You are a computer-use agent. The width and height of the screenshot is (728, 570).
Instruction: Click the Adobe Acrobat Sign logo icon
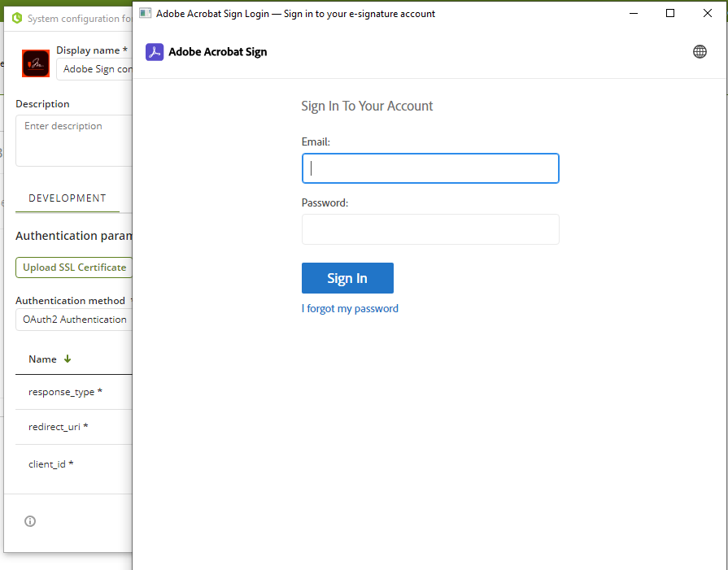155,51
